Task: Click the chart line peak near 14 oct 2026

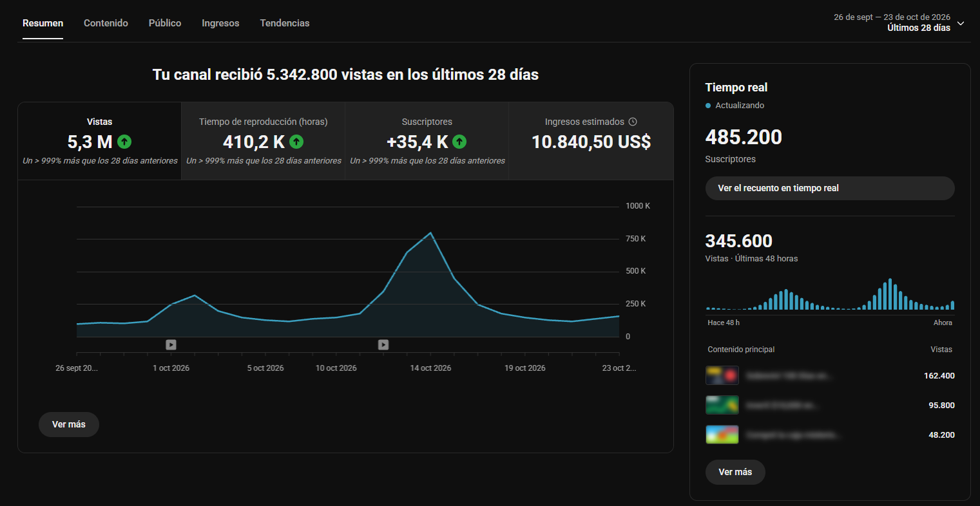Action: pyautogui.click(x=430, y=232)
